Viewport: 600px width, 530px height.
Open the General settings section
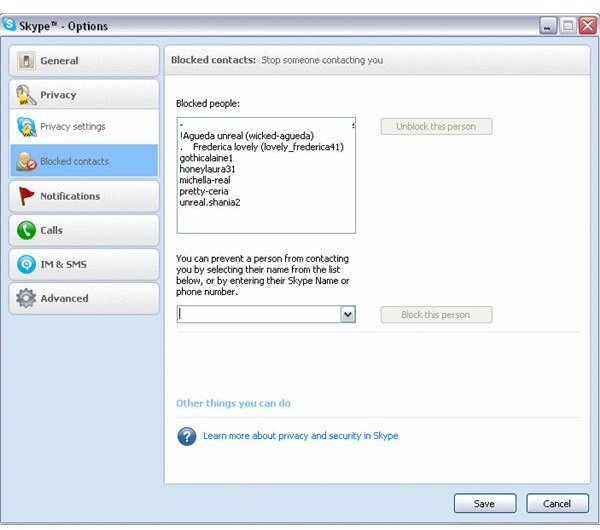[x=84, y=61]
